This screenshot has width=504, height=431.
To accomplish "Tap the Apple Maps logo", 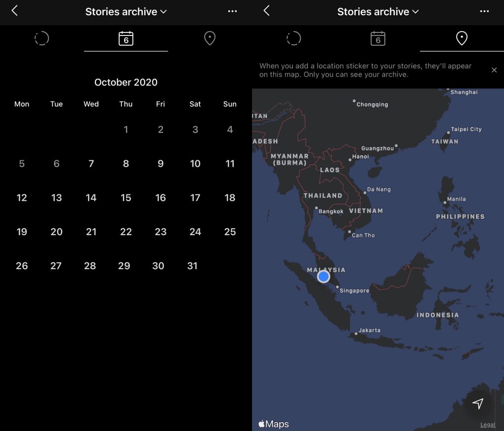I will (274, 424).
